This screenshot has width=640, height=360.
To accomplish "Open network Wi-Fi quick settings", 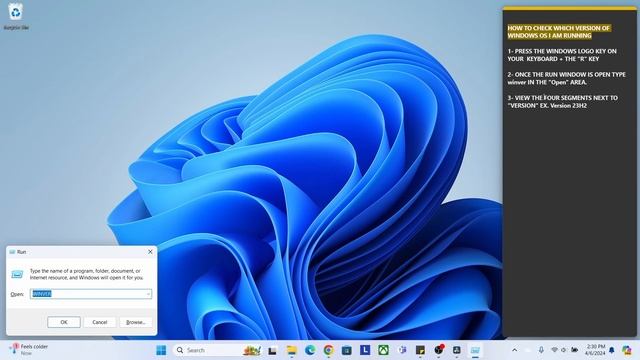I will 554,350.
